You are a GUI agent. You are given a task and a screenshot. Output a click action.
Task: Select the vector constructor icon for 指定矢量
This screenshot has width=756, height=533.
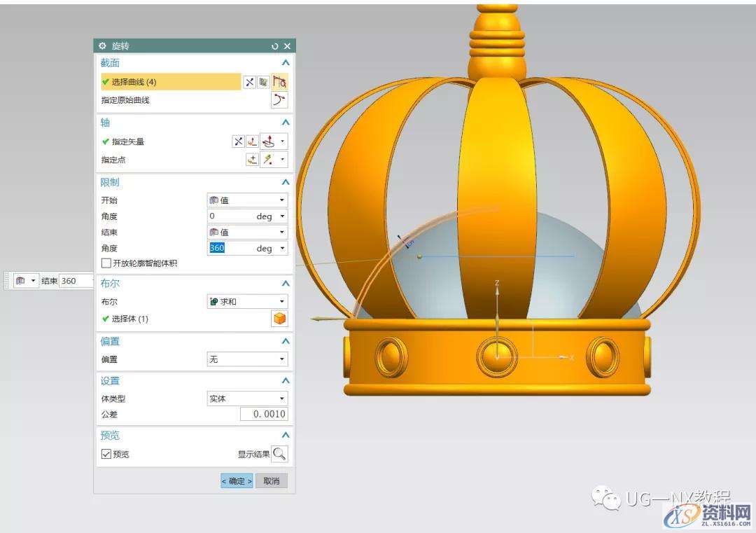253,141
